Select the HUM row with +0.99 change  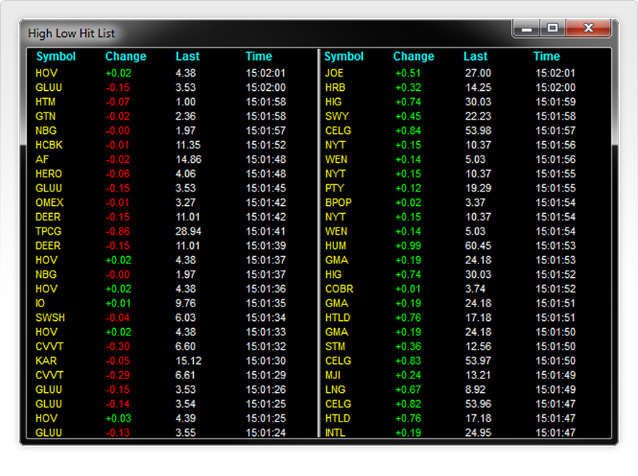pyautogui.click(x=336, y=245)
